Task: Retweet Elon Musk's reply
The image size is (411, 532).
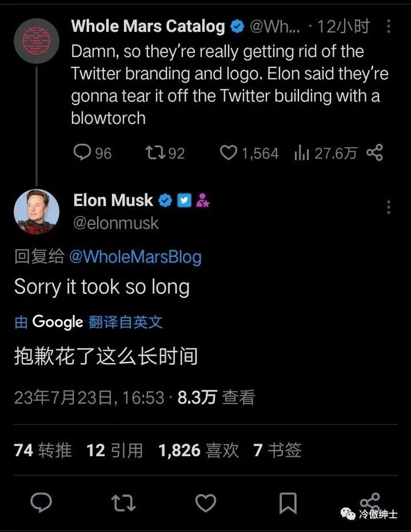Action: tap(123, 503)
